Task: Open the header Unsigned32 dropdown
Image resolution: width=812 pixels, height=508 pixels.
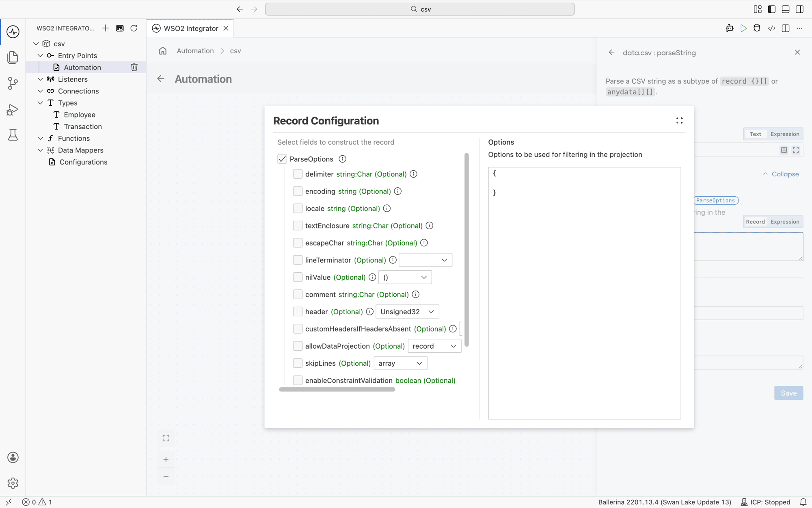Action: 407,312
